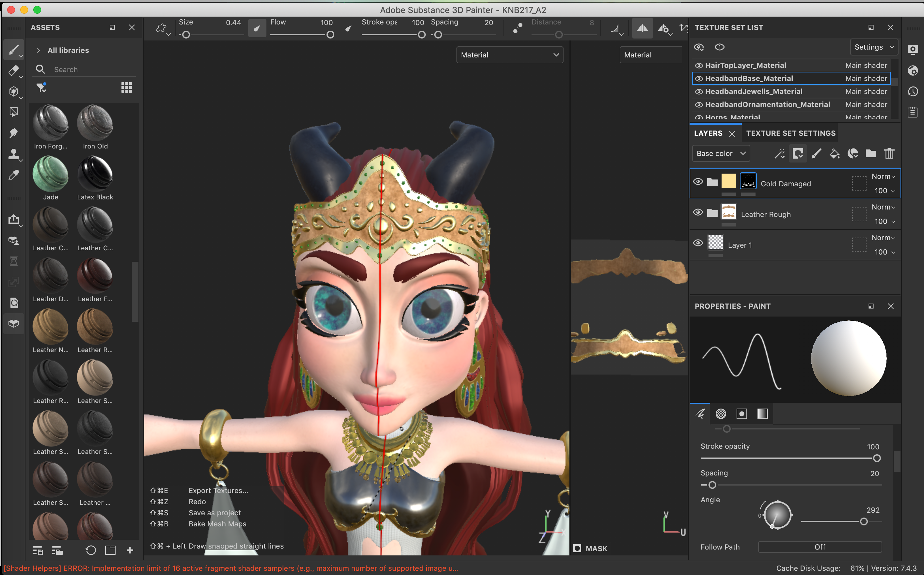Expand the All libraries tree
The height and width of the screenshot is (575, 924).
click(x=39, y=50)
